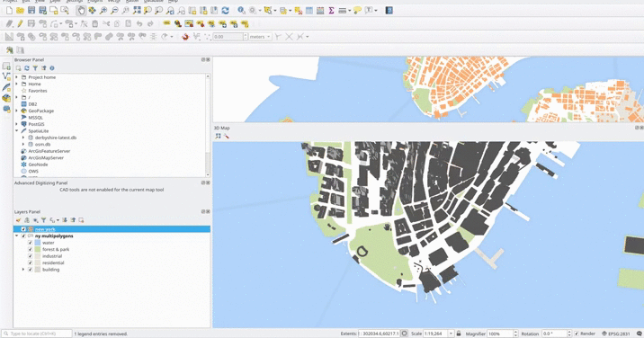Screen dimensions: 644x338
Task: Toggle the scale lock icon in status bar
Action: [x=459, y=334]
